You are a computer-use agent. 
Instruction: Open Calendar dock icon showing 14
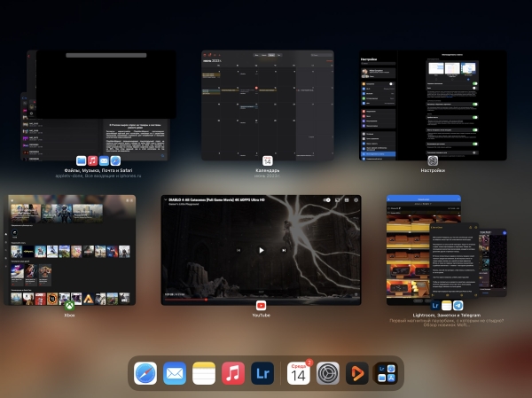tap(299, 374)
